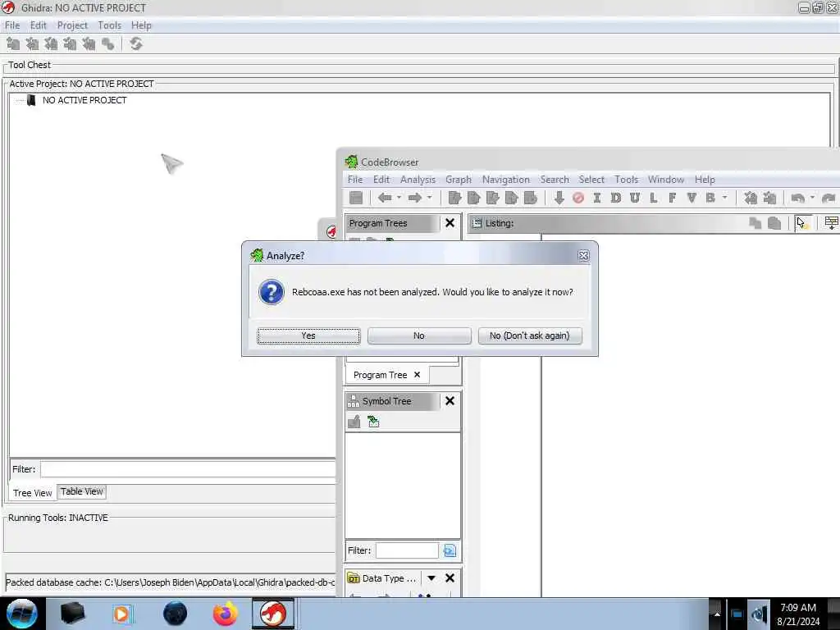This screenshot has height=630, width=840.
Task: Click the 'B' next bookmark icon
Action: pos(710,198)
